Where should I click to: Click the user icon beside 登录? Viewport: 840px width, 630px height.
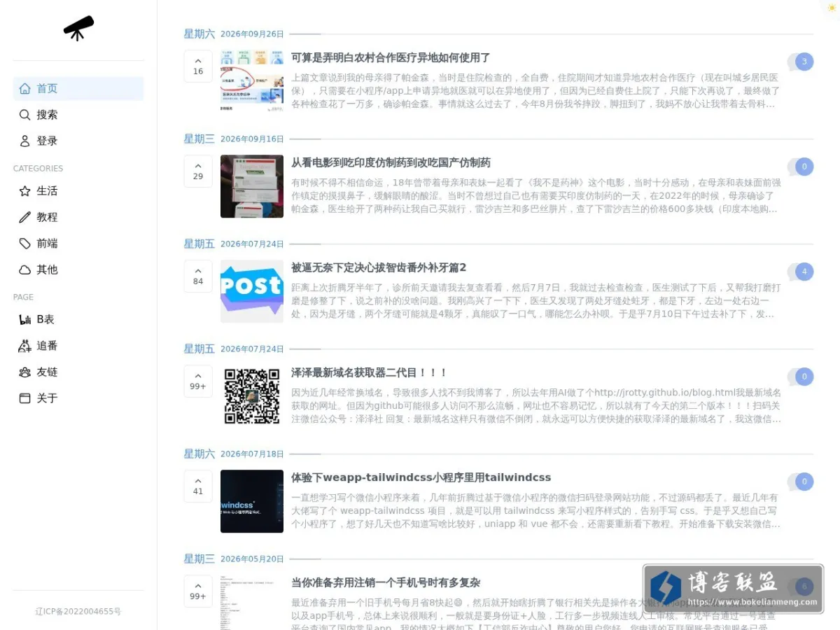point(25,141)
